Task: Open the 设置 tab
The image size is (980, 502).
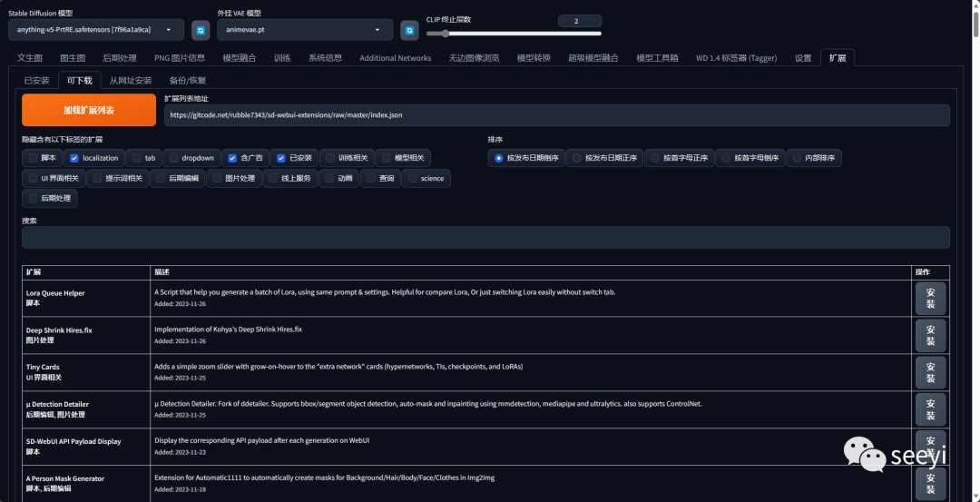Action: [x=803, y=57]
